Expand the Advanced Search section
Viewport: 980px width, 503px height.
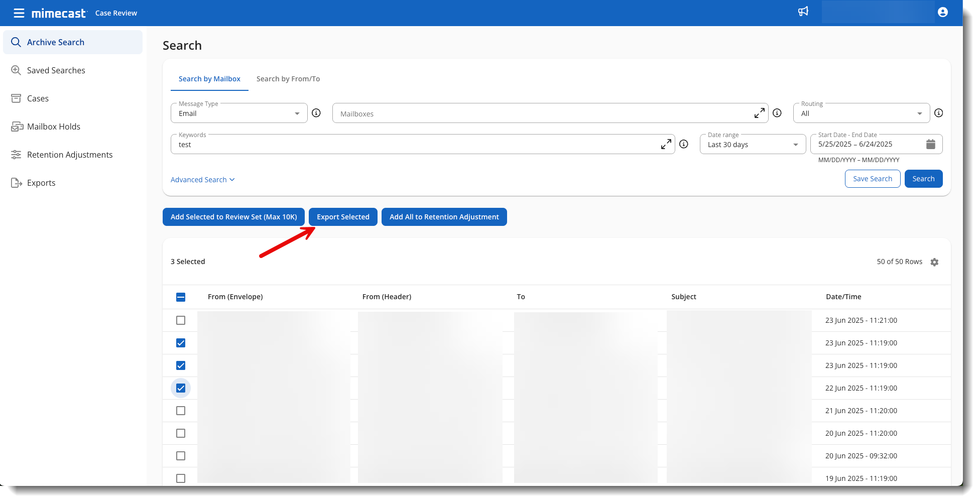(202, 180)
